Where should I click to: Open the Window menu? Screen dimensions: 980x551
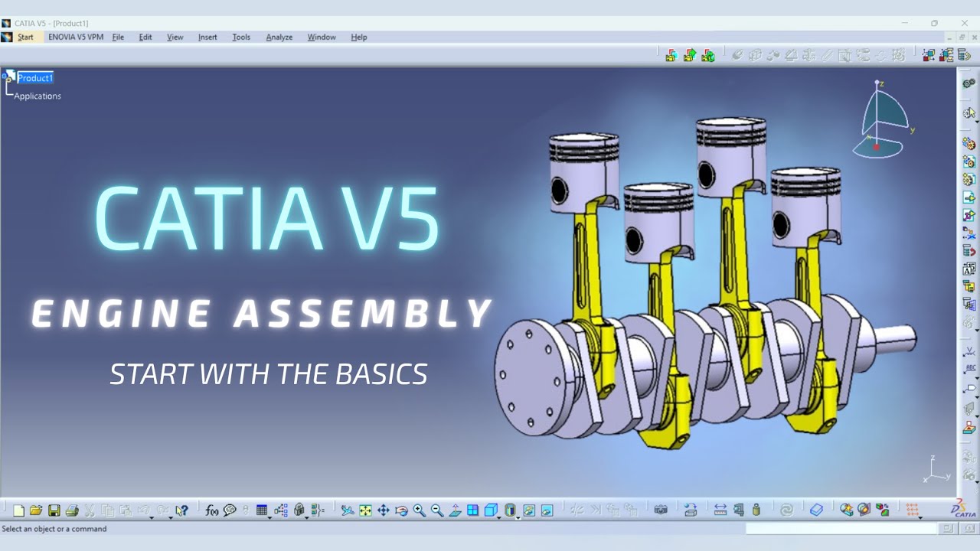point(322,37)
